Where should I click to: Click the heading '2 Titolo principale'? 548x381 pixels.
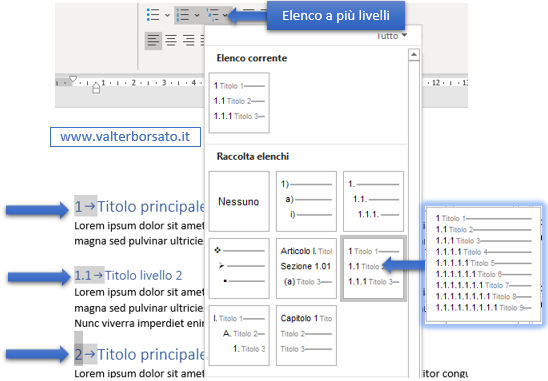coord(139,354)
